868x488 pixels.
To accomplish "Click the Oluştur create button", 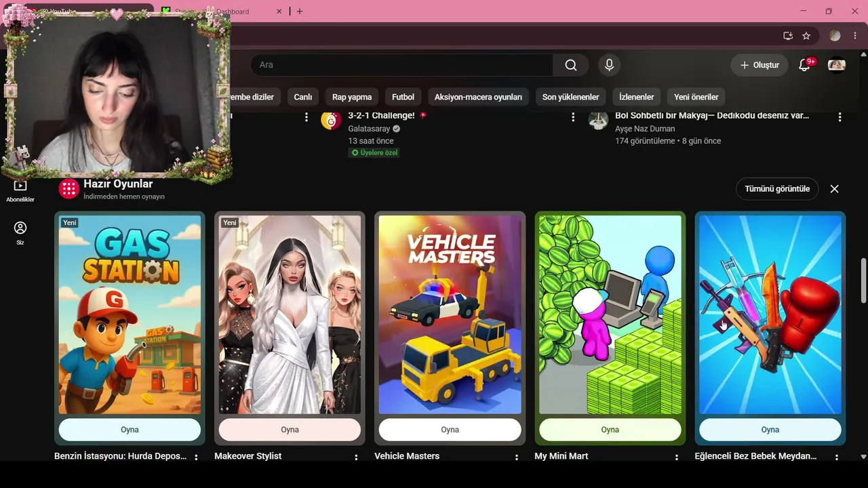I will pos(759,65).
